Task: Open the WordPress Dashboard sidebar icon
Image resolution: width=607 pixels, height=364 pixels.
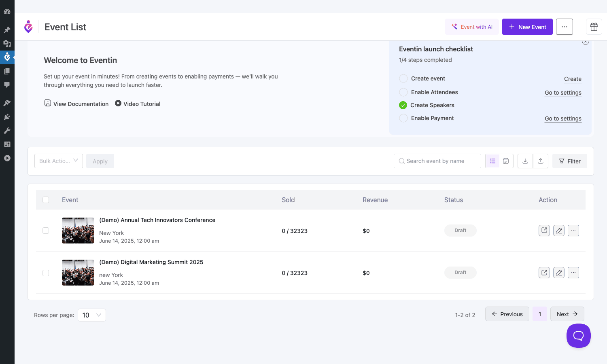Action: click(7, 12)
